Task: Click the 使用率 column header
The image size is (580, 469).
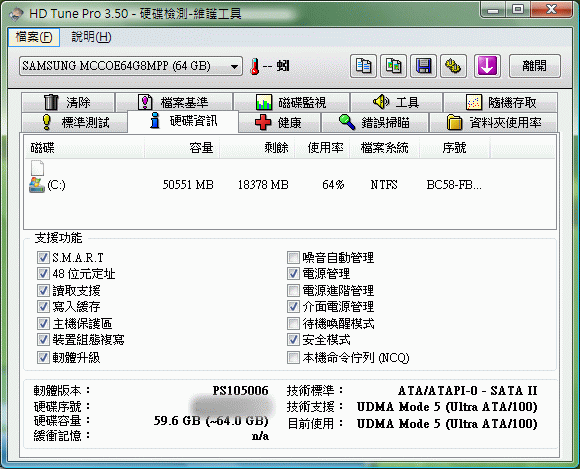Action: click(x=322, y=148)
